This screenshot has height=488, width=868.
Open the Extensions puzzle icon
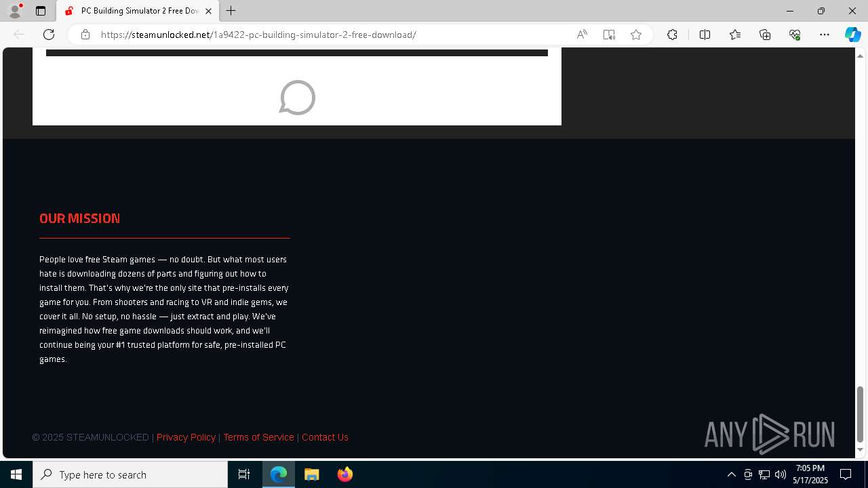672,35
